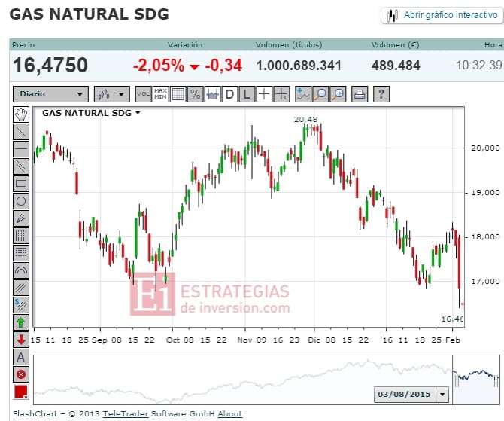Toggle the D button in toolbar

[x=230, y=94]
